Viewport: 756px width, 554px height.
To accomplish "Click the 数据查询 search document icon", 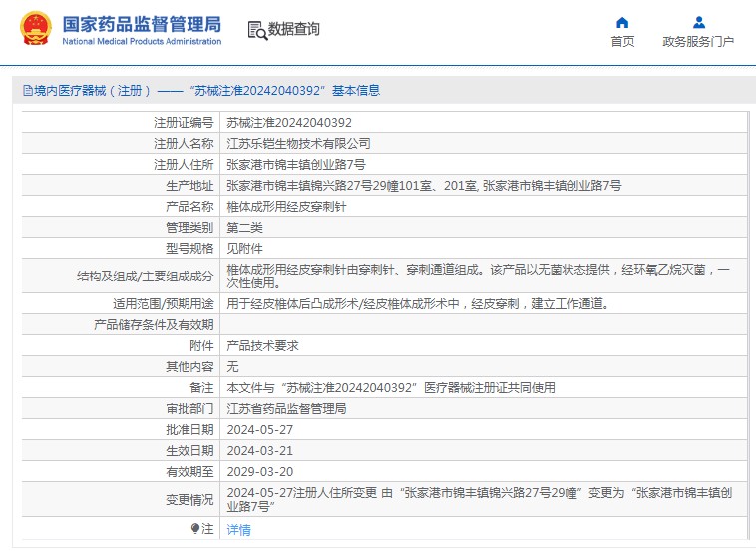I will tap(257, 30).
